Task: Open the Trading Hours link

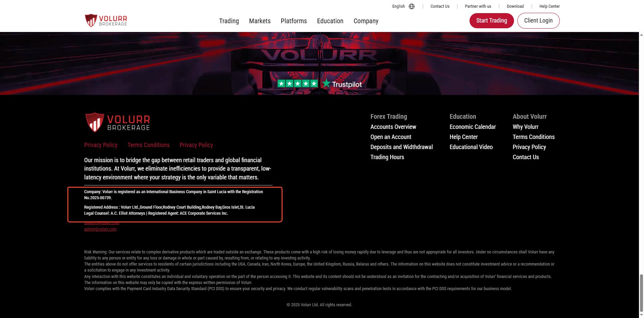Action: pyautogui.click(x=387, y=157)
